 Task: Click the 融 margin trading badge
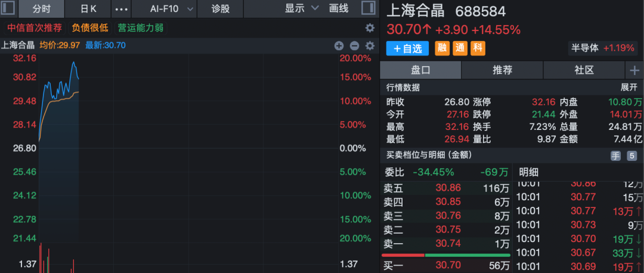tap(442, 48)
